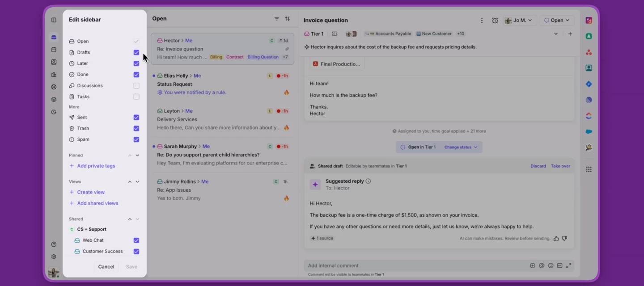Screen dimensions: 644x286
Task: Uncheck the Customer Success checkbox
Action: click(136, 252)
